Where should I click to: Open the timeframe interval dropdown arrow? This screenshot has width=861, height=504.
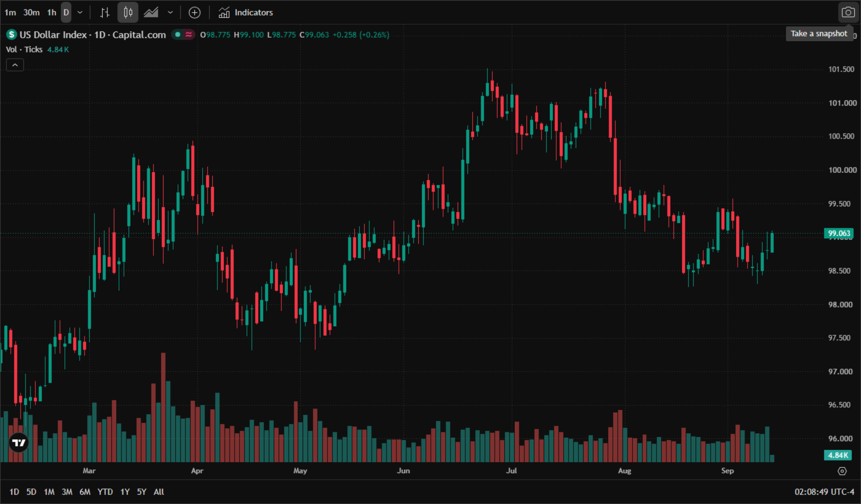[80, 13]
